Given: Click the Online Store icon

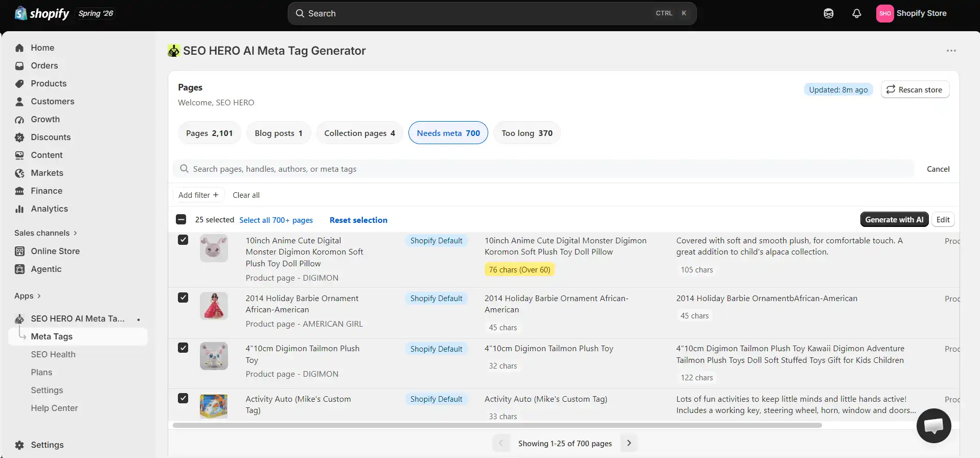Looking at the screenshot, I should tap(19, 251).
